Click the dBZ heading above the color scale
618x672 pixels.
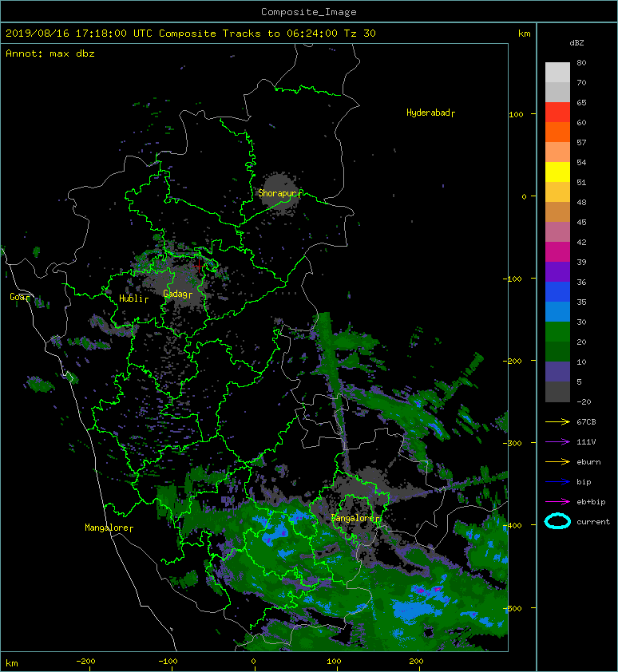pyautogui.click(x=576, y=43)
